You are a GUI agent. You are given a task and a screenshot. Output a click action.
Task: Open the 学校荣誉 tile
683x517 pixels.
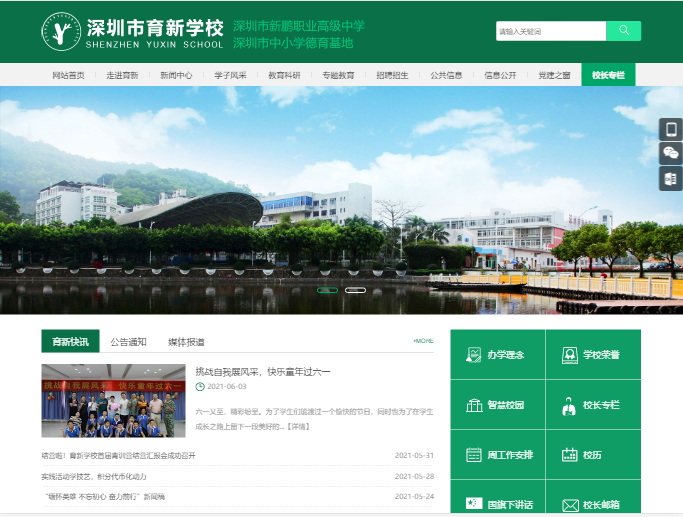coord(593,355)
